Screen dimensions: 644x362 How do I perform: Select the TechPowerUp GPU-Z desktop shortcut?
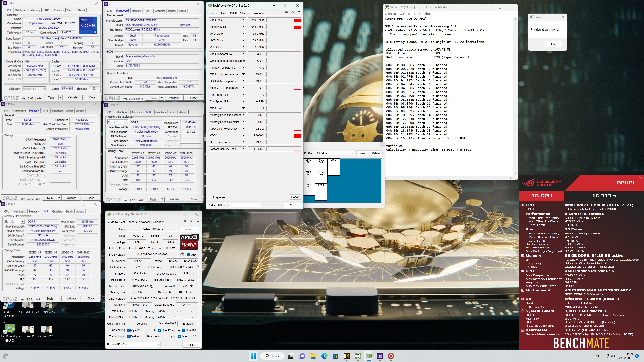coord(9,332)
